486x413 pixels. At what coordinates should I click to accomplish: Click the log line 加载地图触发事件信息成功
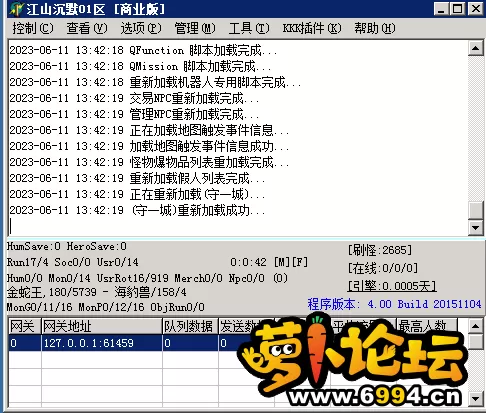[149, 146]
